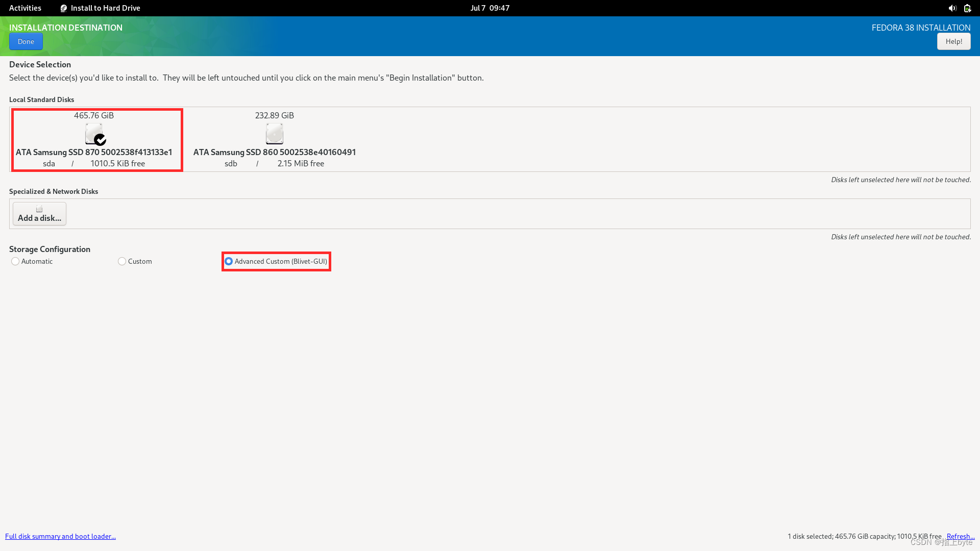Click the Install to Hard Drive app icon
Image resolution: width=980 pixels, height=551 pixels.
pyautogui.click(x=64, y=8)
